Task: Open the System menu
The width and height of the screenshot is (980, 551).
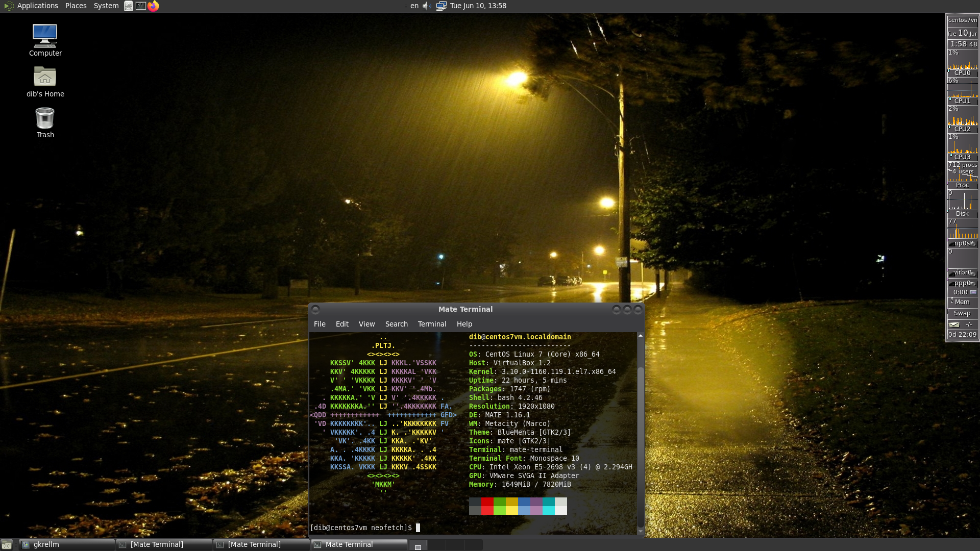Action: (x=106, y=6)
